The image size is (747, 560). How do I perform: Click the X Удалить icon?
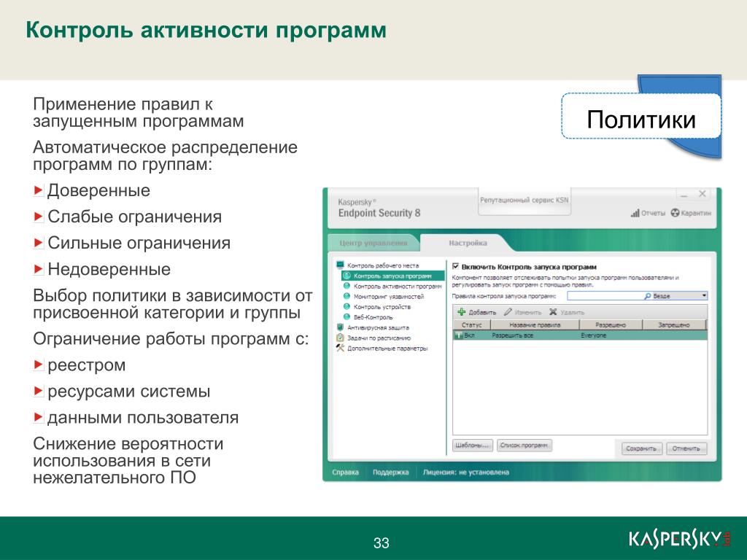[553, 312]
